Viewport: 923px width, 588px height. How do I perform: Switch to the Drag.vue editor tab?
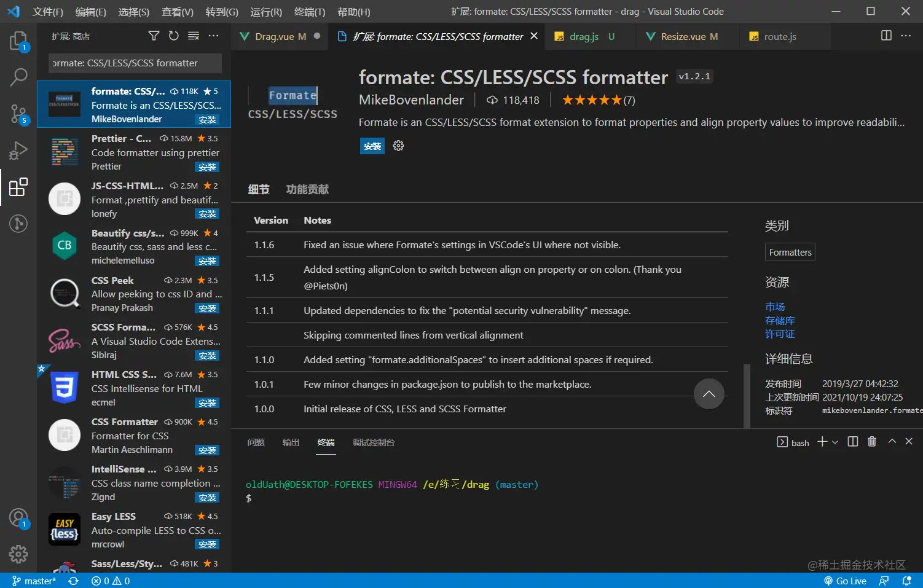coord(280,36)
